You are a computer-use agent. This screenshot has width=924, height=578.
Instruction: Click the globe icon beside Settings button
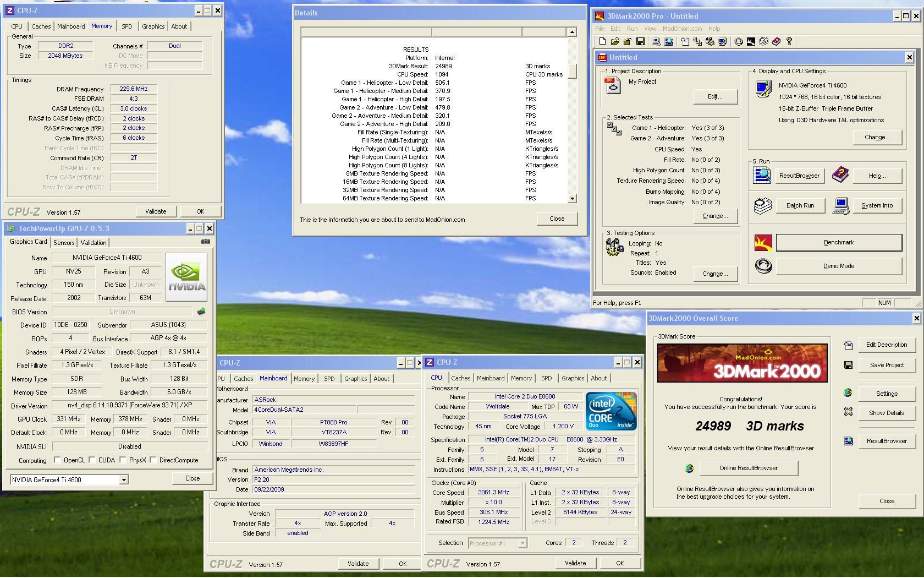(848, 392)
